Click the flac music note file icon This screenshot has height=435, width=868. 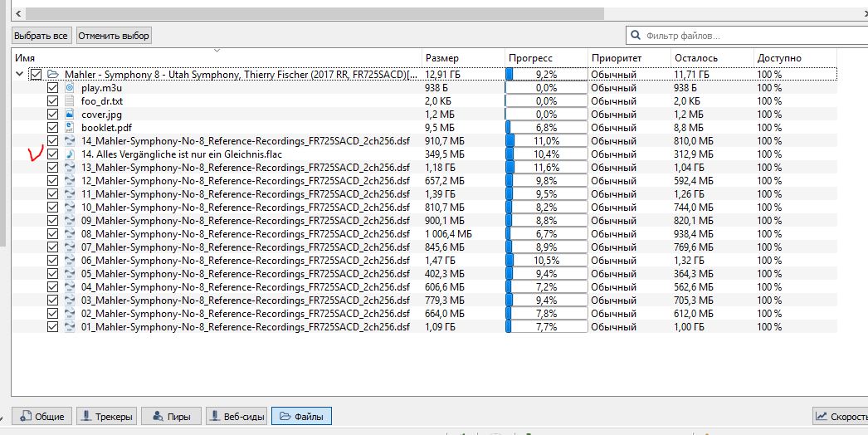(x=69, y=154)
